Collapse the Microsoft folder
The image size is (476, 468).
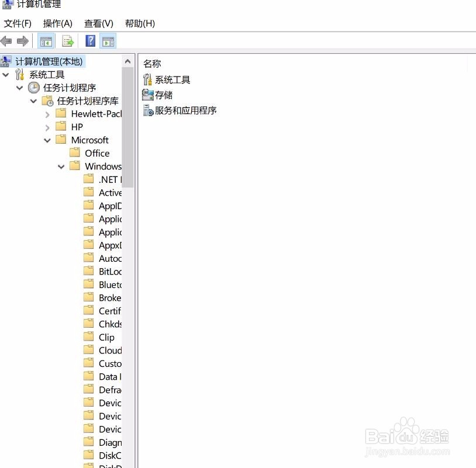[47, 140]
